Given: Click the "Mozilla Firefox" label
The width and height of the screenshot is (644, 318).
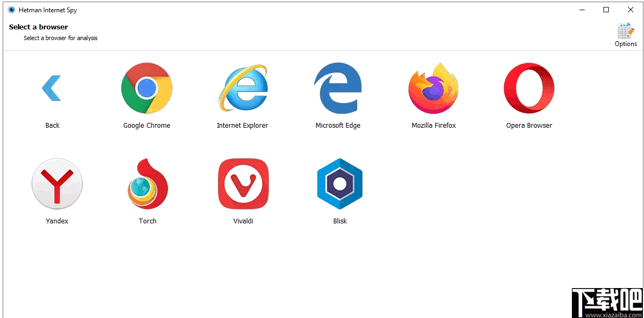Looking at the screenshot, I should pos(434,126).
